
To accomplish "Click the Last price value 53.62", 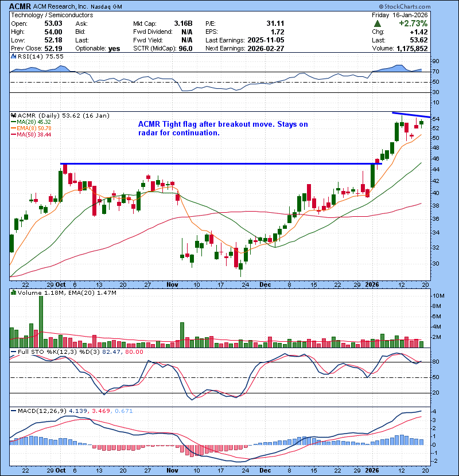I will [419, 40].
